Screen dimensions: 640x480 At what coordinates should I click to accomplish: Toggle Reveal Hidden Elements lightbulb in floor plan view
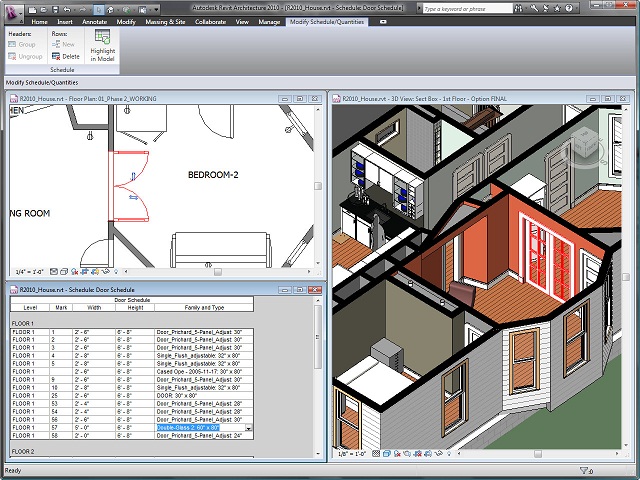[116, 272]
